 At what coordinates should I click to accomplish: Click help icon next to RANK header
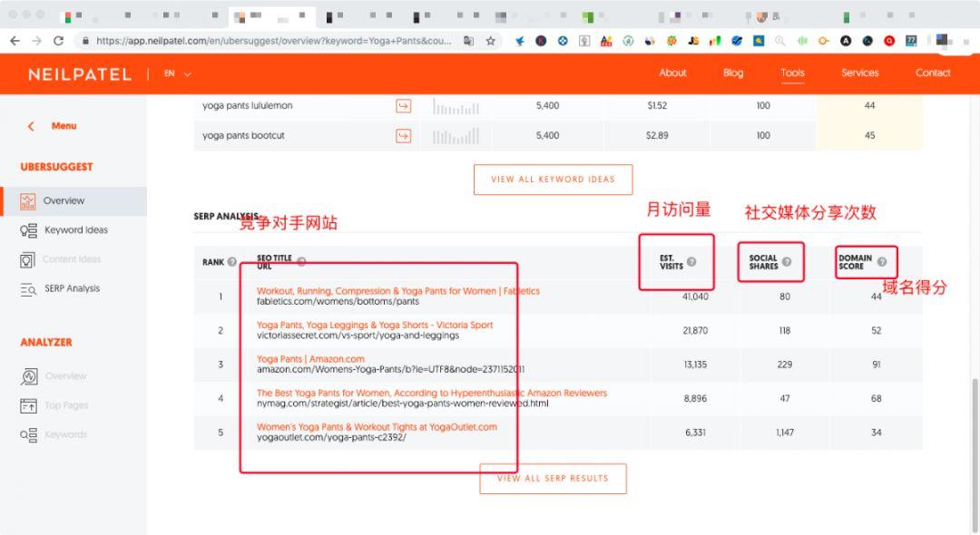232,261
